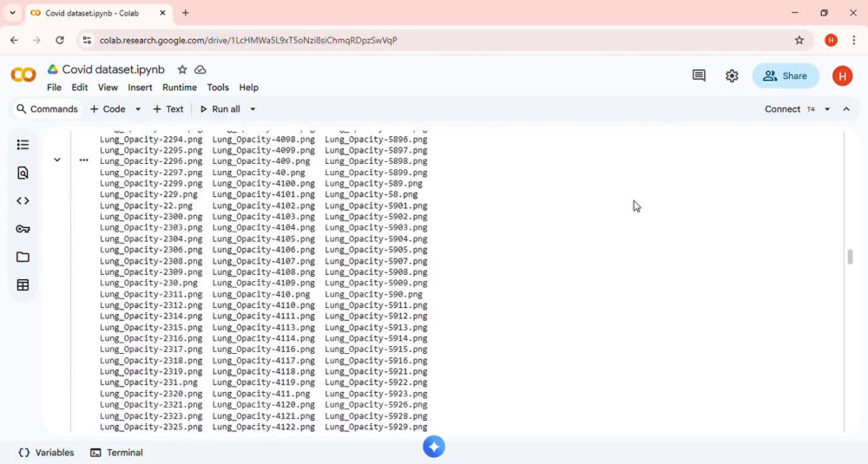Open the Edit menu
This screenshot has width=868, height=464.
pyautogui.click(x=80, y=88)
